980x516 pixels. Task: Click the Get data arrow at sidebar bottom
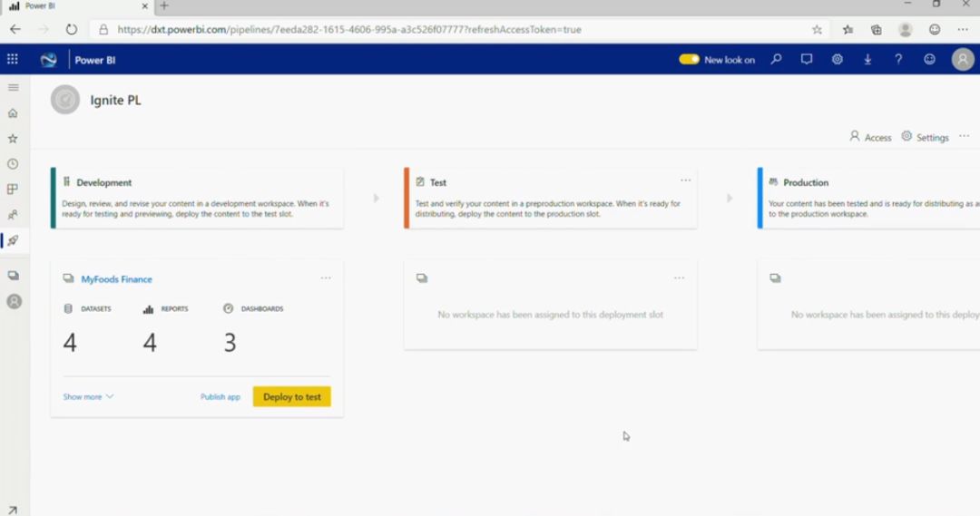coord(13,510)
